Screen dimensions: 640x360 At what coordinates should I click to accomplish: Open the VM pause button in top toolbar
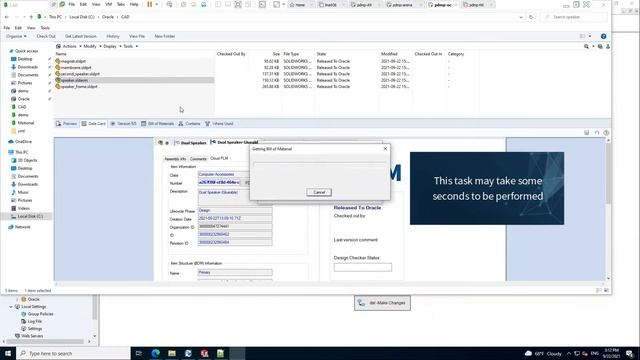pyautogui.click(x=149, y=4)
